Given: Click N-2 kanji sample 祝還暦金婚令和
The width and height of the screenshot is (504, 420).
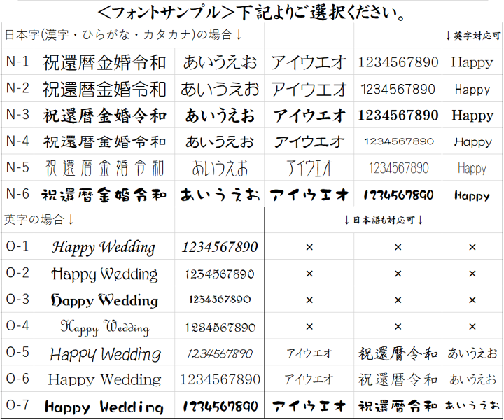Looking at the screenshot, I should 104,89.
